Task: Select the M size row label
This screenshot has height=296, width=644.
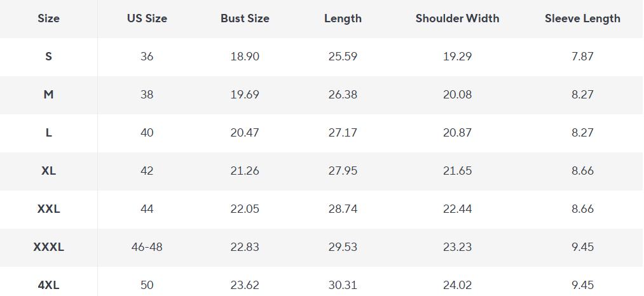Action: 48,95
